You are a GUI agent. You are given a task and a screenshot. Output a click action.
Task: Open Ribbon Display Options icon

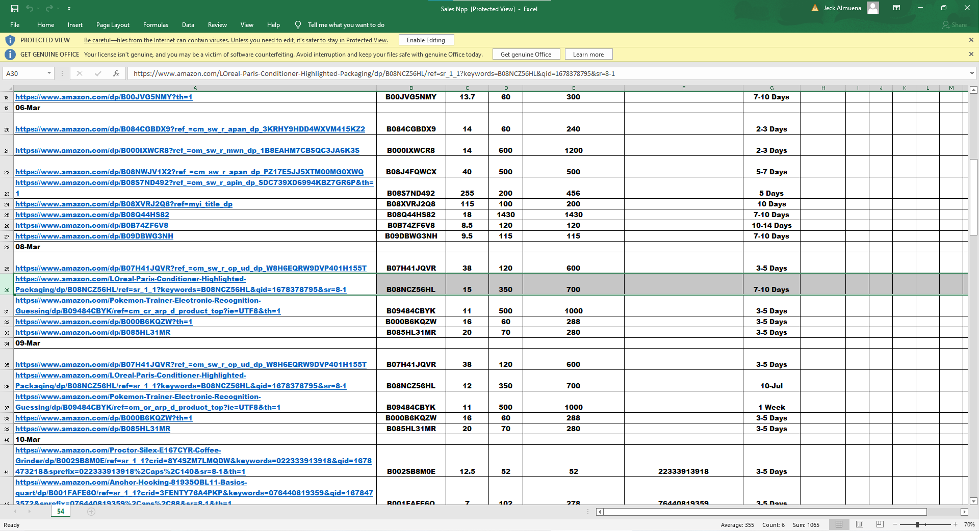pos(896,8)
